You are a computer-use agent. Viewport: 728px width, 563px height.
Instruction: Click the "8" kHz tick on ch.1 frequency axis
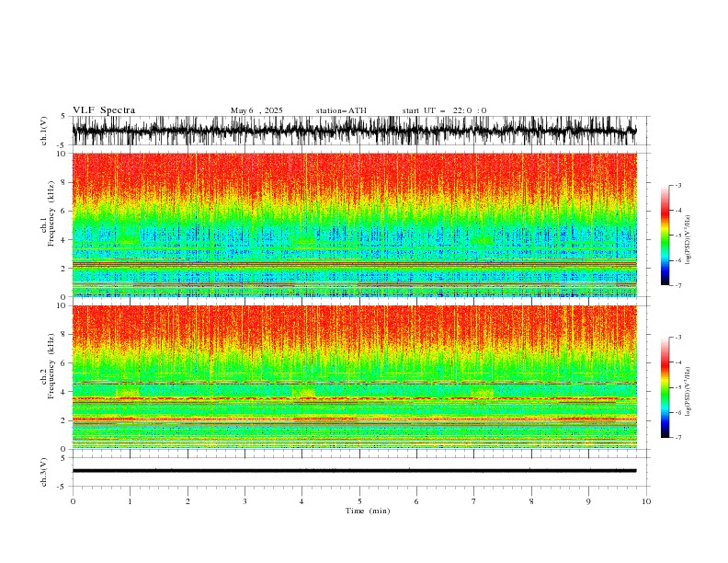coord(63,182)
